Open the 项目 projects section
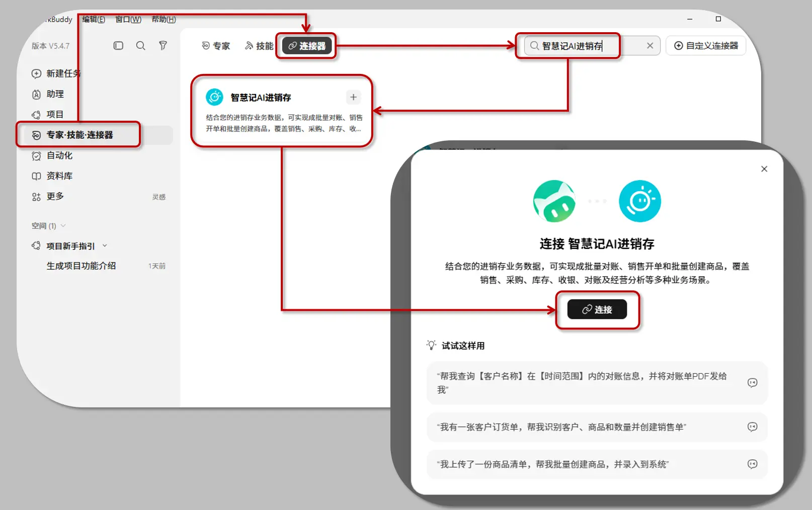The height and width of the screenshot is (510, 812). [x=48, y=114]
